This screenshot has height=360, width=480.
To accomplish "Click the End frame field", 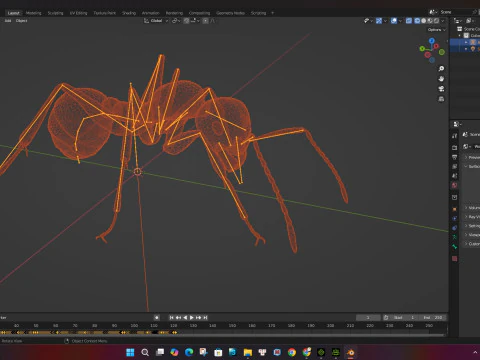I will pyautogui.click(x=433, y=318).
